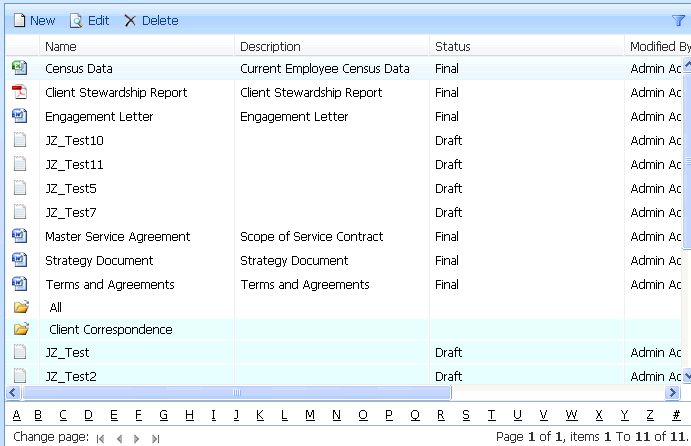
Task: Click the Engagement Letter Word document icon
Action: [x=19, y=116]
